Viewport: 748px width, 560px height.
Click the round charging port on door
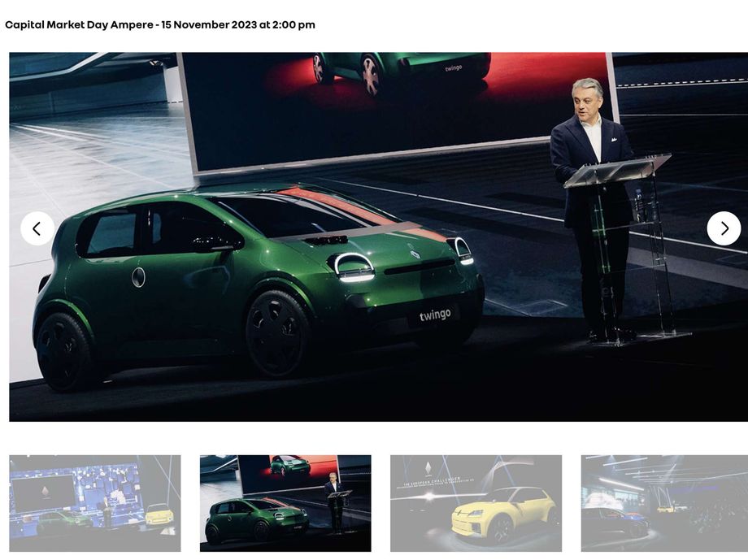pos(138,277)
